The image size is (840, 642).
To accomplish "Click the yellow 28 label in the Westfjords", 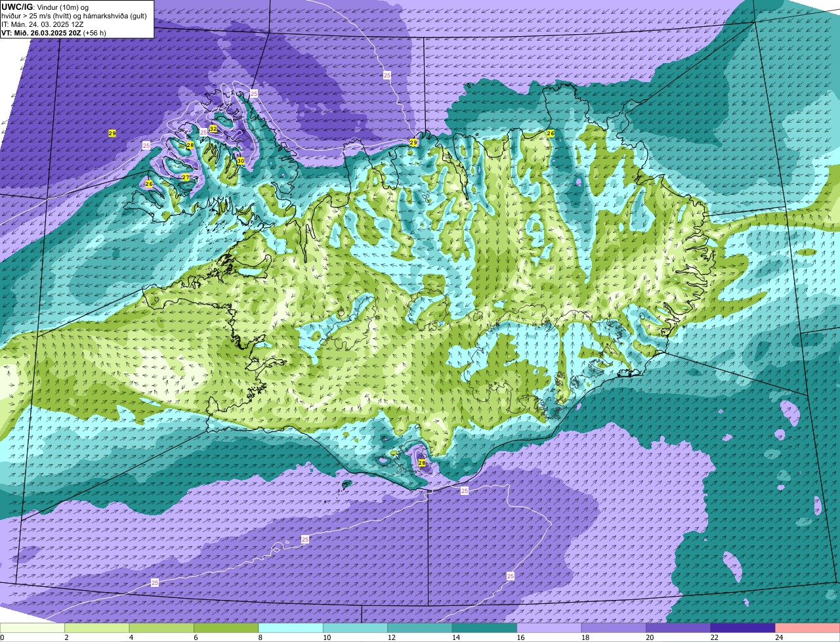I will pos(190,145).
